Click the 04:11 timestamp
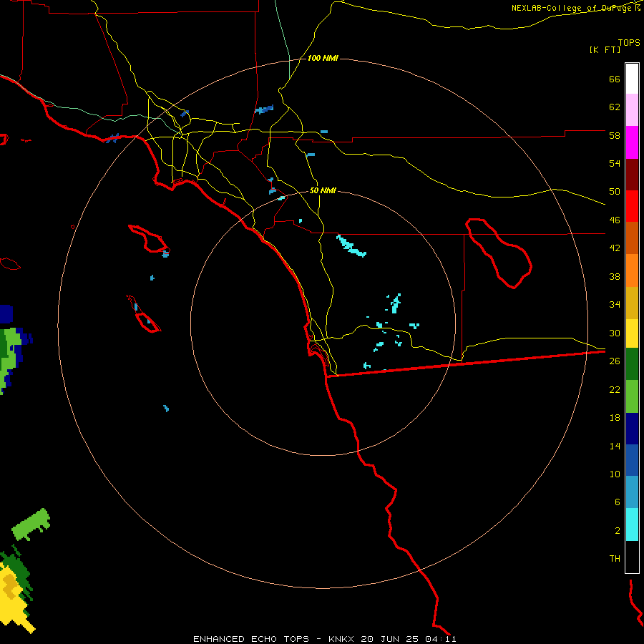This screenshot has width=644, height=644. pos(441,639)
